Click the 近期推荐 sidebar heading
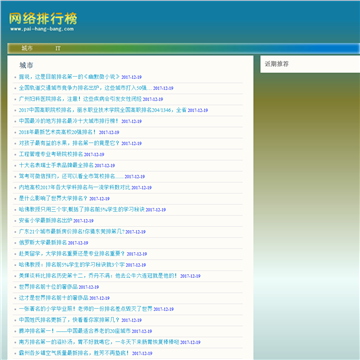The width and height of the screenshot is (360, 360). tap(276, 64)
